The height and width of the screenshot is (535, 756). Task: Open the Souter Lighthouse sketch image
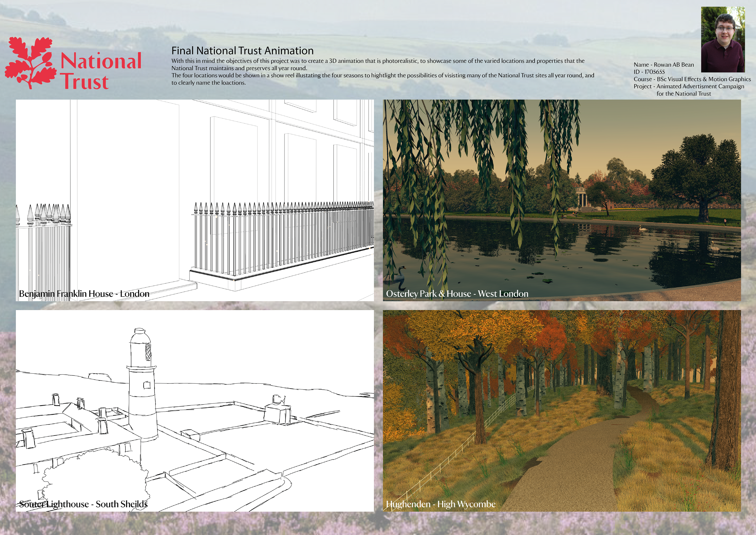[195, 411]
